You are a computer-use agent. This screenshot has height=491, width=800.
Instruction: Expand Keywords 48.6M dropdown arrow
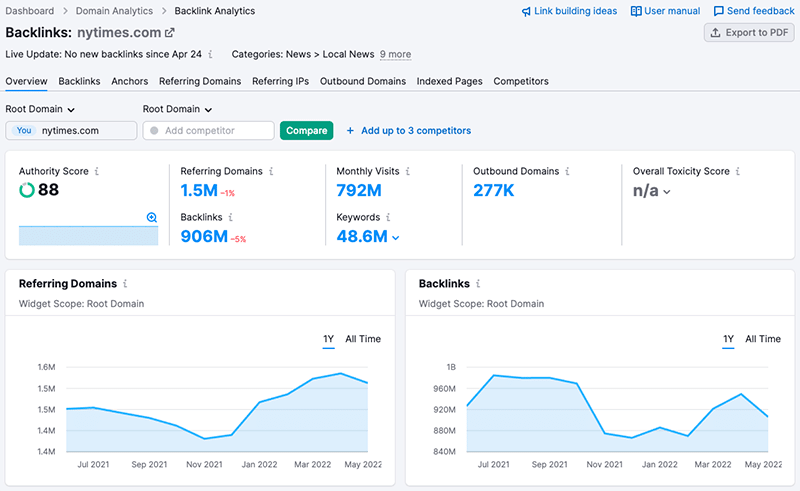point(395,237)
